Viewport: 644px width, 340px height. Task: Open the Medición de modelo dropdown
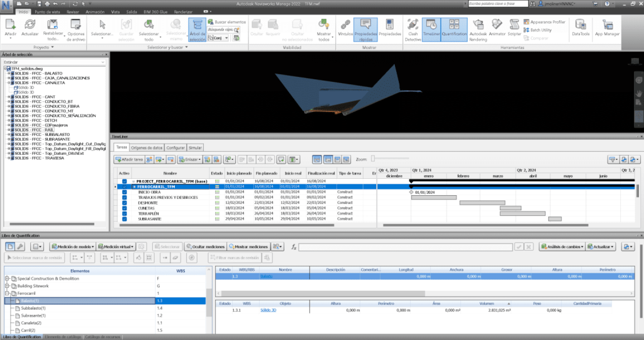click(x=73, y=246)
